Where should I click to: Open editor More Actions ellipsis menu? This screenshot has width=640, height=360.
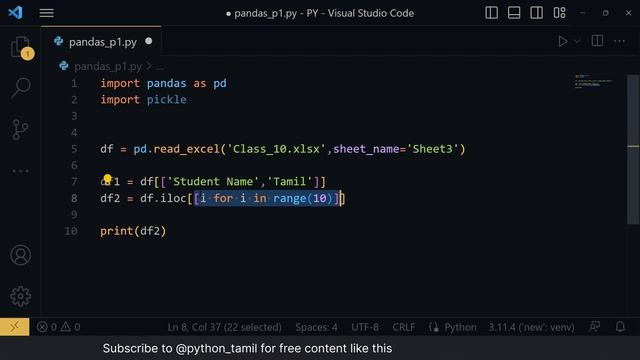point(620,41)
